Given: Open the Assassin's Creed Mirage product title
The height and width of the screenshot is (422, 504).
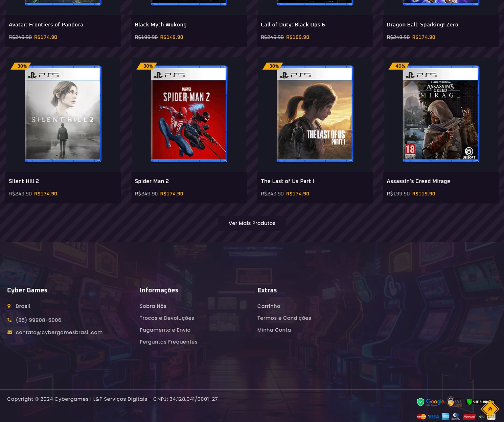Looking at the screenshot, I should point(418,181).
